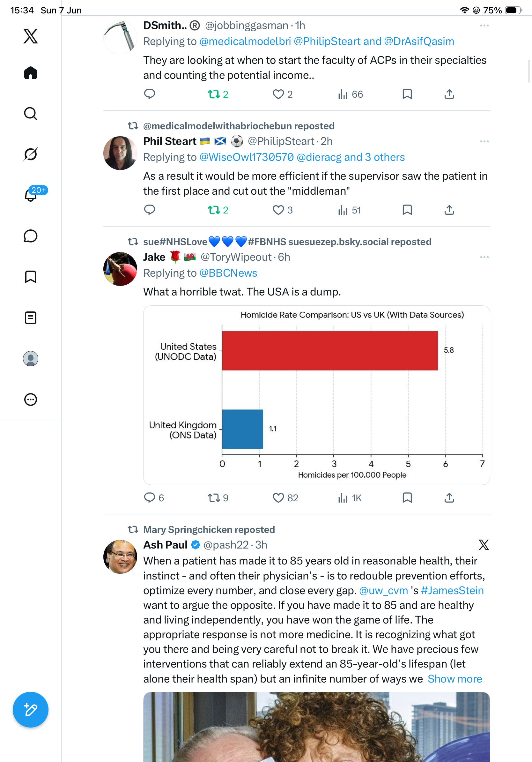Open notifications bell with 20+ badge
The height and width of the screenshot is (762, 532).
tap(31, 194)
